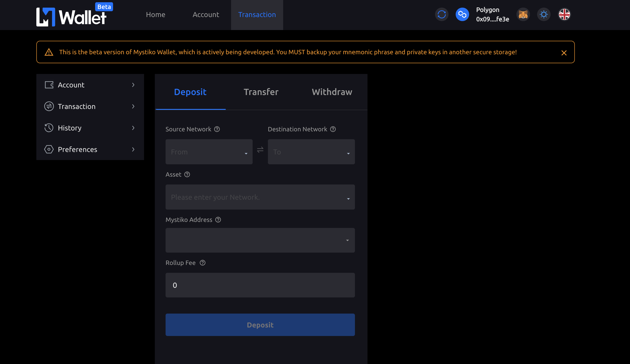Viewport: 630px width, 364px height.
Task: Click the Rollup Fee input field
Action: tap(260, 285)
